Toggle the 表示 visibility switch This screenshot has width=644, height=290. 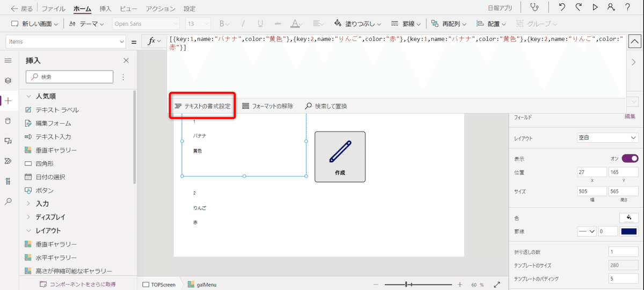[630, 158]
